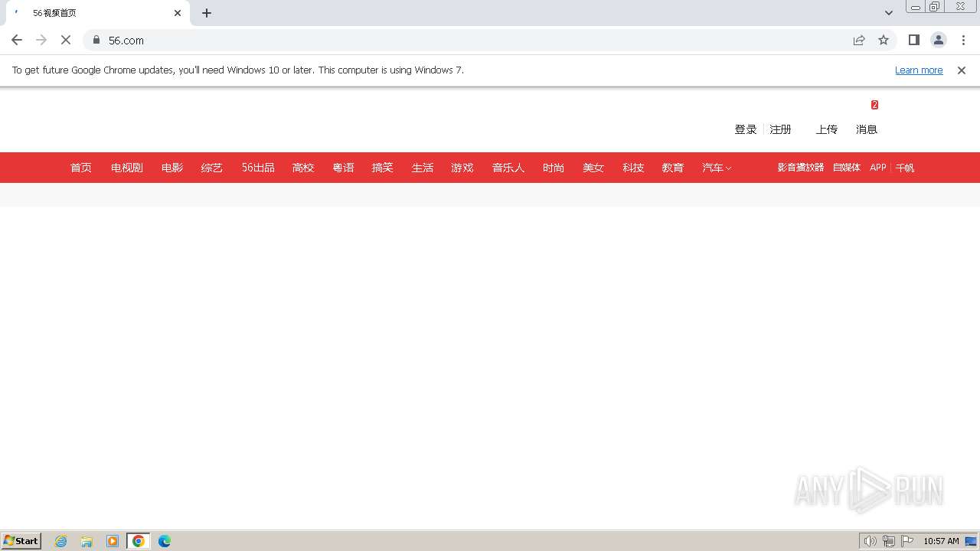Screen dimensions: 980x551
Task: Open the 游戏 category
Action: (x=462, y=168)
